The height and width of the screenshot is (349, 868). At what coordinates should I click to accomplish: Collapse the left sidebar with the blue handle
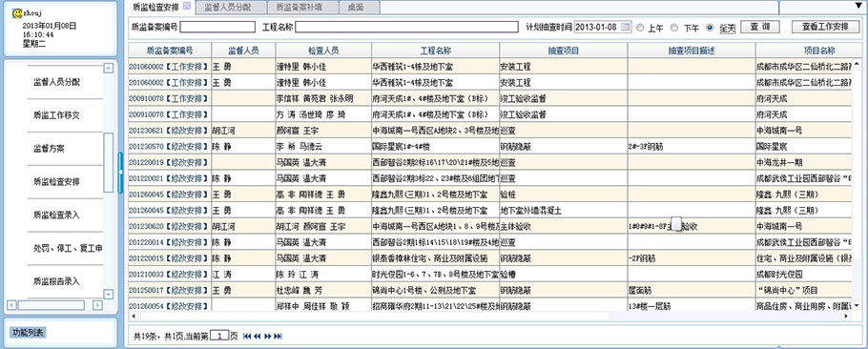coord(120,173)
